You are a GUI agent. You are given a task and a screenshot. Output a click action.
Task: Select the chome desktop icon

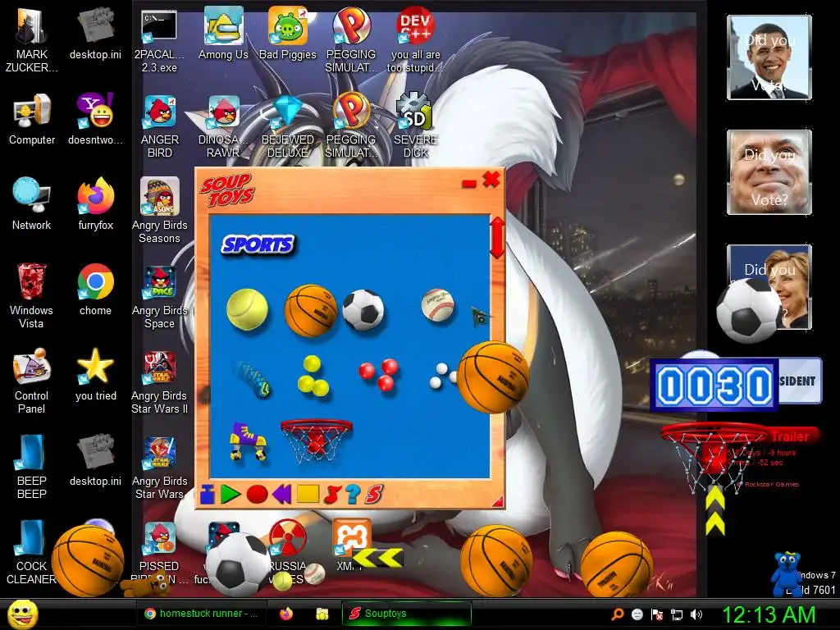click(95, 290)
